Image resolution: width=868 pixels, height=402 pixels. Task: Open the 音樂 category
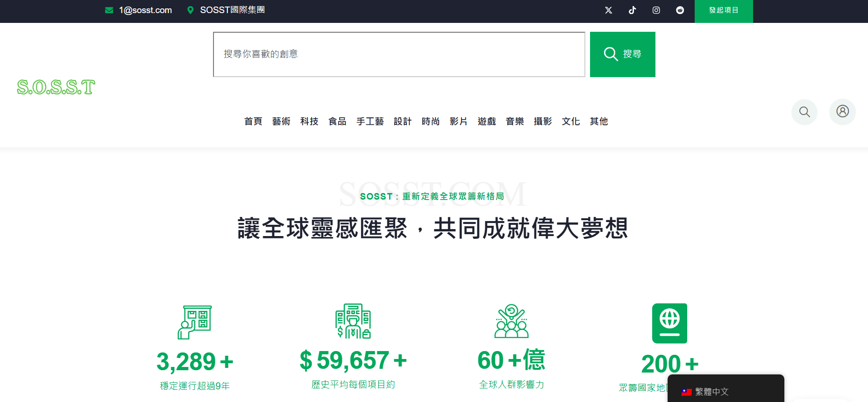pyautogui.click(x=515, y=122)
